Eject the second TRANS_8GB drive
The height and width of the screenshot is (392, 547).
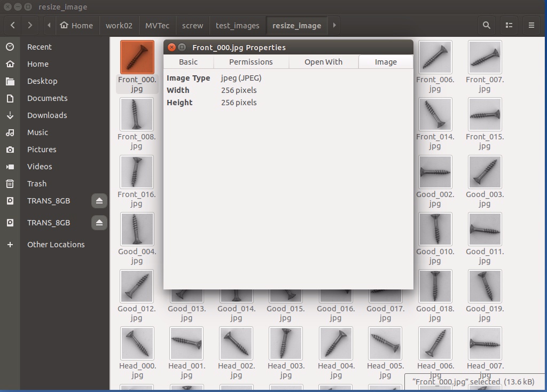point(99,223)
